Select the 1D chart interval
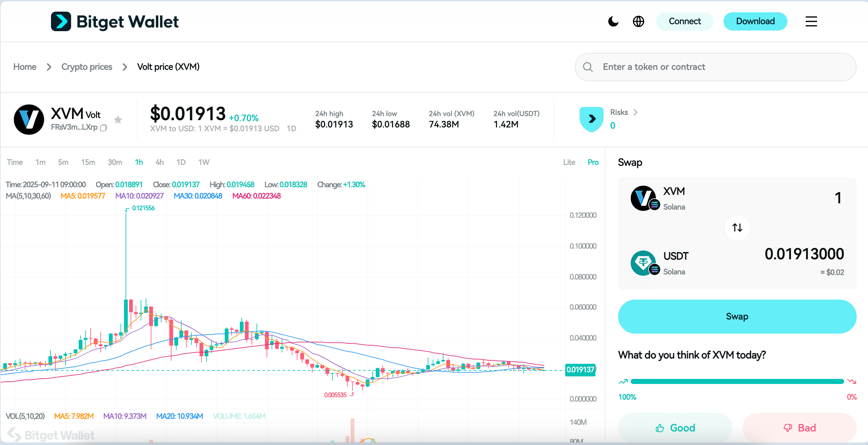The image size is (868, 445). [181, 162]
